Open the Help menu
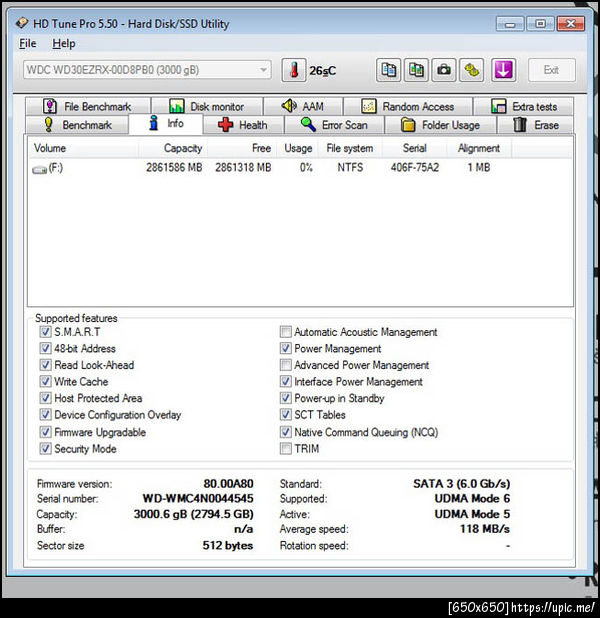 click(x=63, y=43)
